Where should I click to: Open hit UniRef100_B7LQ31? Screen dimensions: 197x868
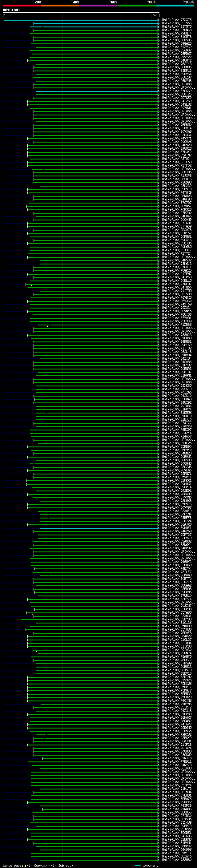click(x=177, y=795)
